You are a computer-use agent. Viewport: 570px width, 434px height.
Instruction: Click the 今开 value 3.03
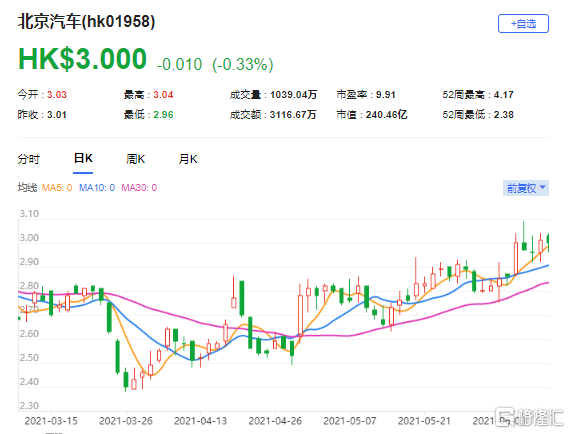click(57, 95)
